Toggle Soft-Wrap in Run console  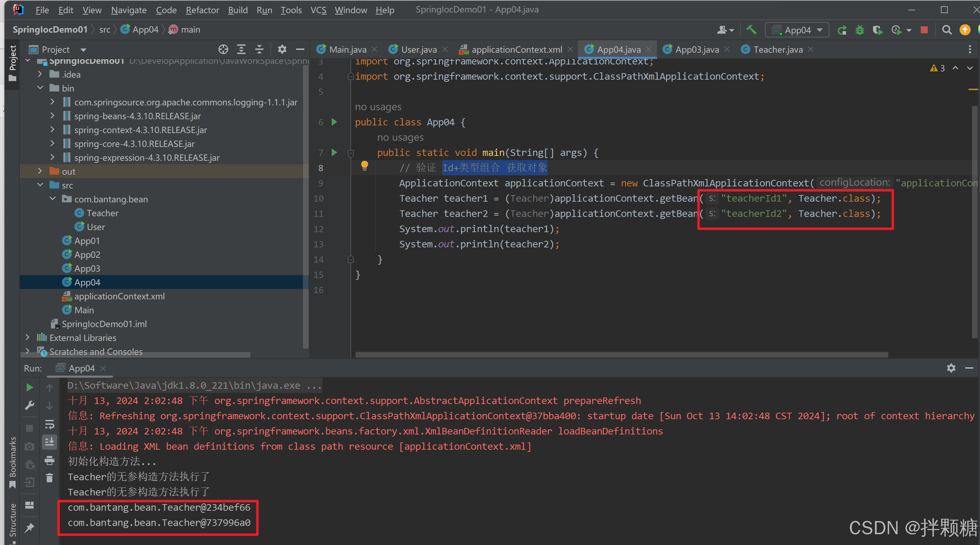coord(50,424)
